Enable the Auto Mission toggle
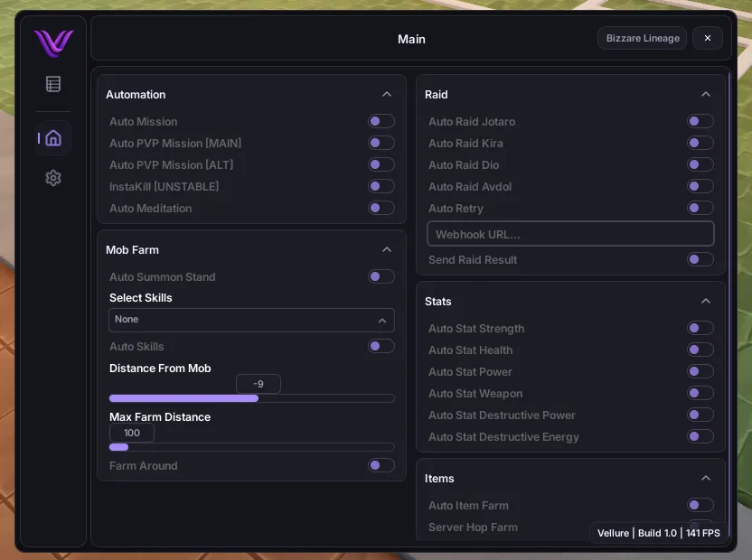 tap(381, 121)
